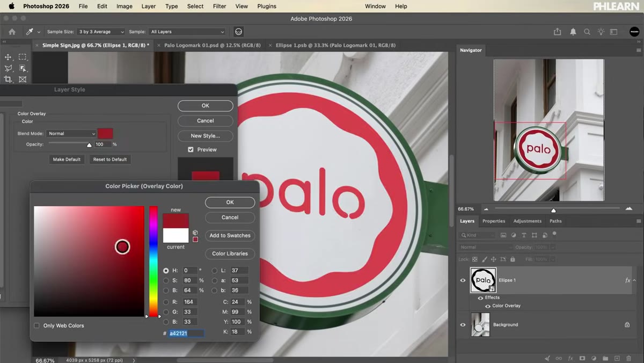Switch to Ellipse 1.psb document tab

pos(335,46)
